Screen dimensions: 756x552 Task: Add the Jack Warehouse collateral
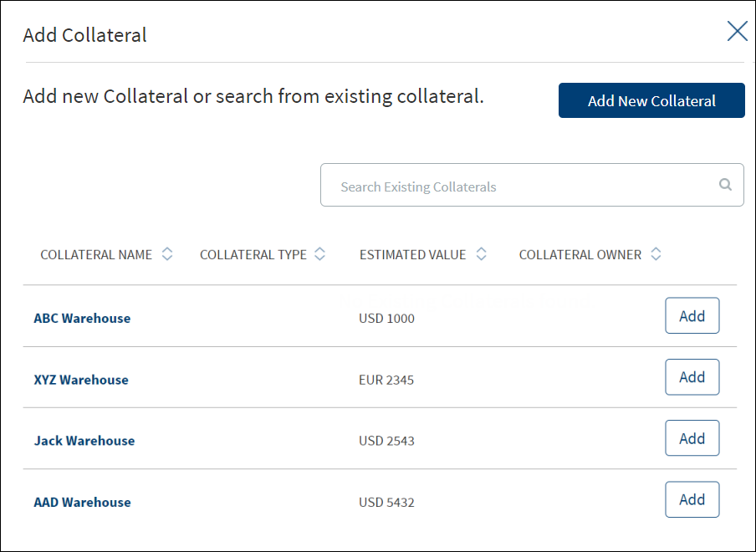(692, 438)
